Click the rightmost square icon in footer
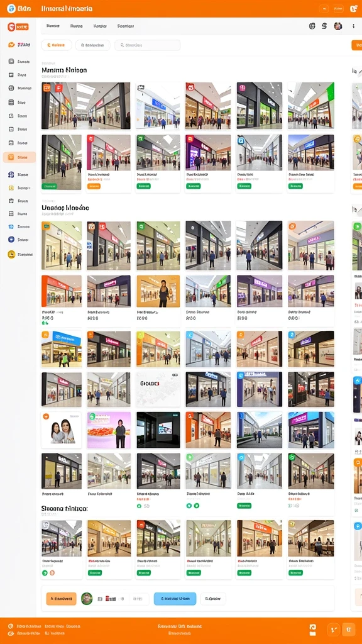 coord(348,629)
